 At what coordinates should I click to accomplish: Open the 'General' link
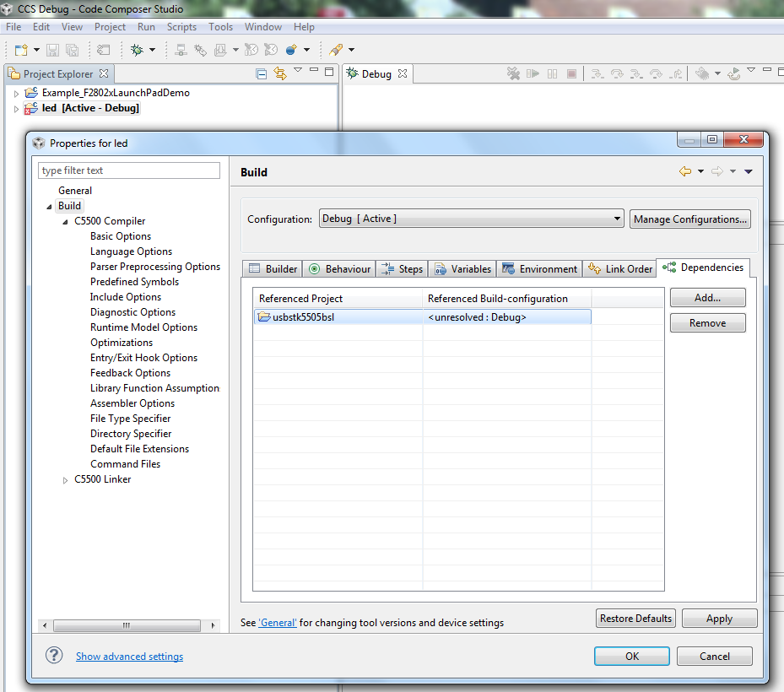(278, 623)
